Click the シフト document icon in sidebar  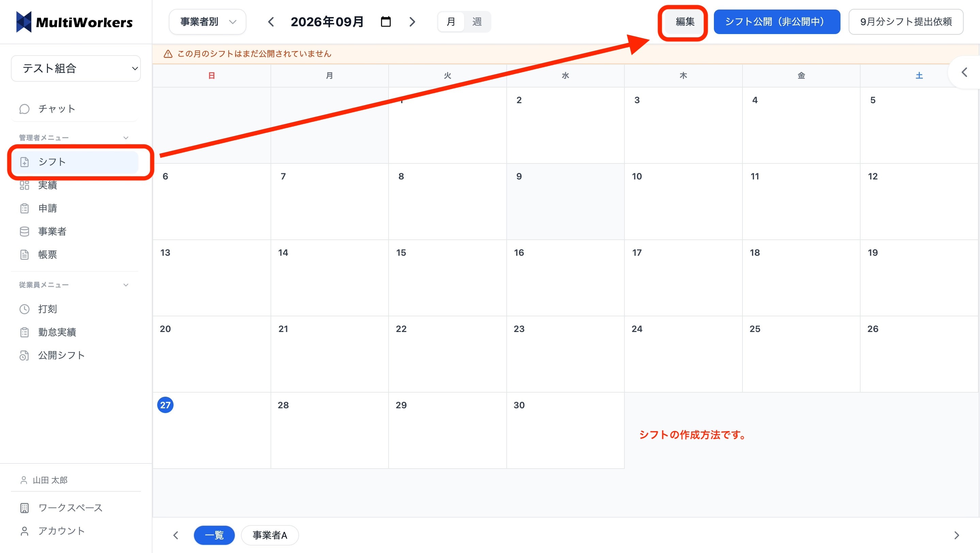pyautogui.click(x=24, y=162)
